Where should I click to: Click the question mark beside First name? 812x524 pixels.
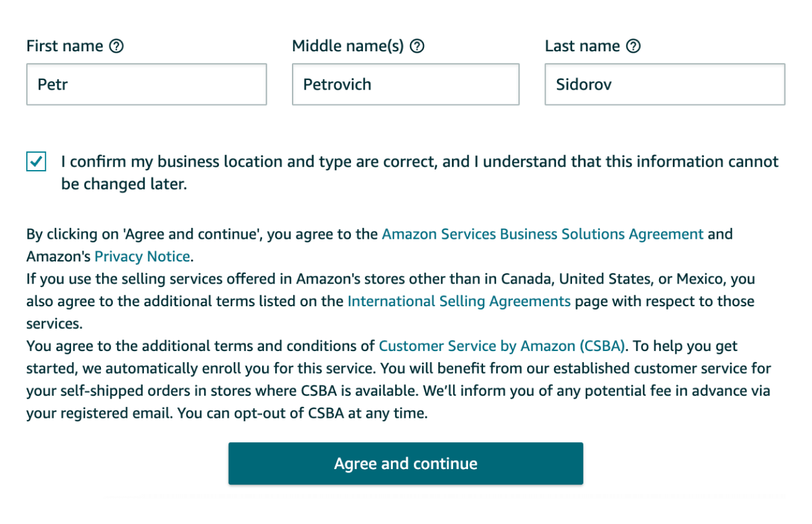click(x=118, y=45)
